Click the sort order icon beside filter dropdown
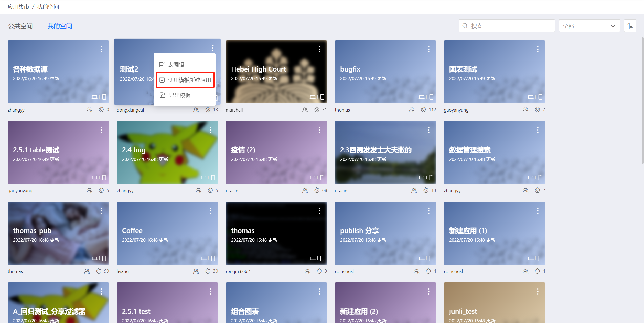This screenshot has width=644, height=323. click(x=630, y=26)
